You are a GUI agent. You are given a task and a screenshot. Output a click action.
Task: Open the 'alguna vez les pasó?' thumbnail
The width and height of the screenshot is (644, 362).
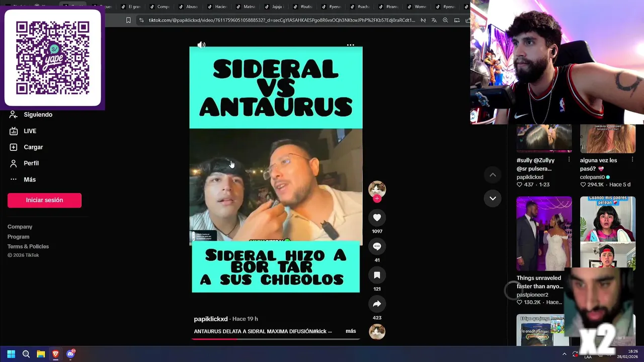(x=608, y=138)
